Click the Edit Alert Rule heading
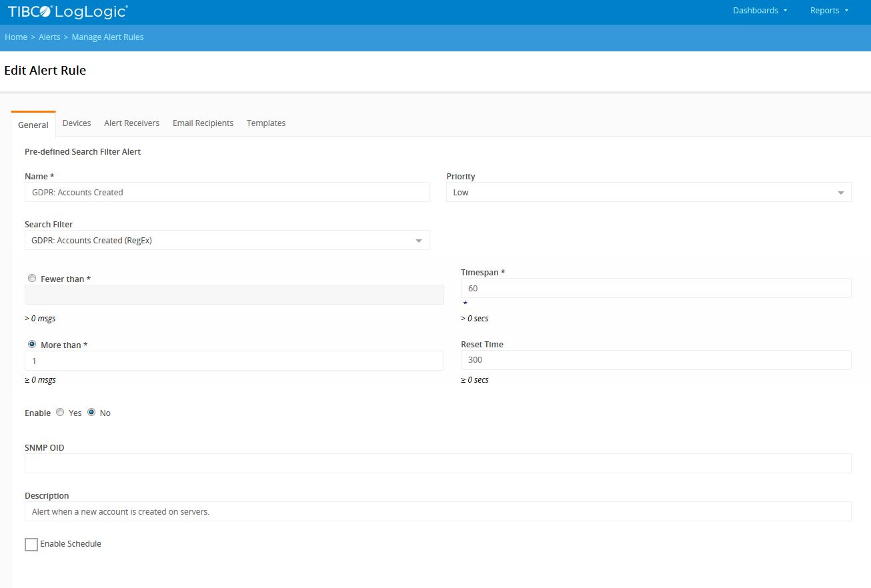This screenshot has width=871, height=588. [45, 70]
